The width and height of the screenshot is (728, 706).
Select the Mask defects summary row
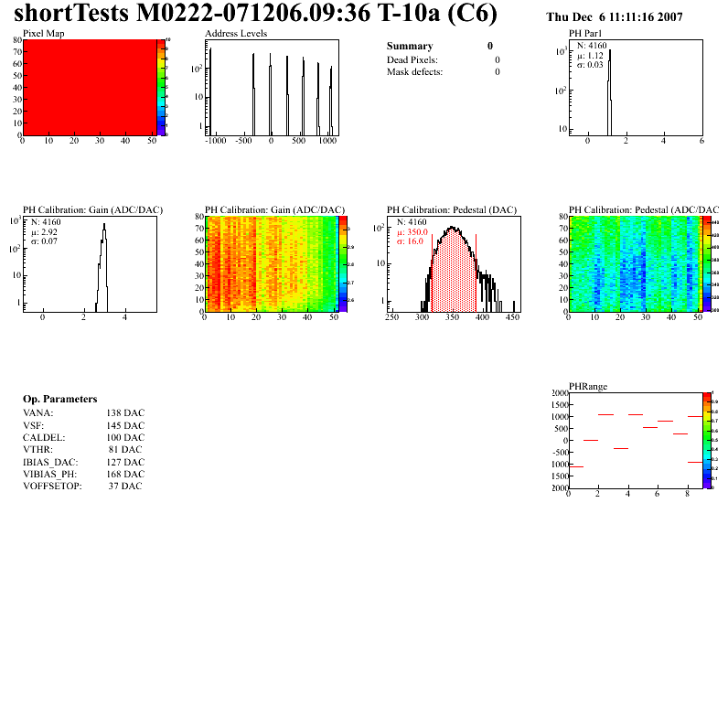click(444, 72)
